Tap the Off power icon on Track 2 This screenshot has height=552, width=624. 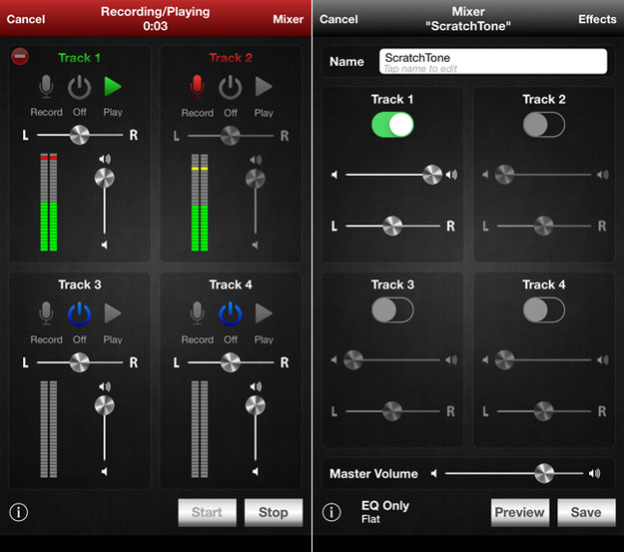coord(230,87)
